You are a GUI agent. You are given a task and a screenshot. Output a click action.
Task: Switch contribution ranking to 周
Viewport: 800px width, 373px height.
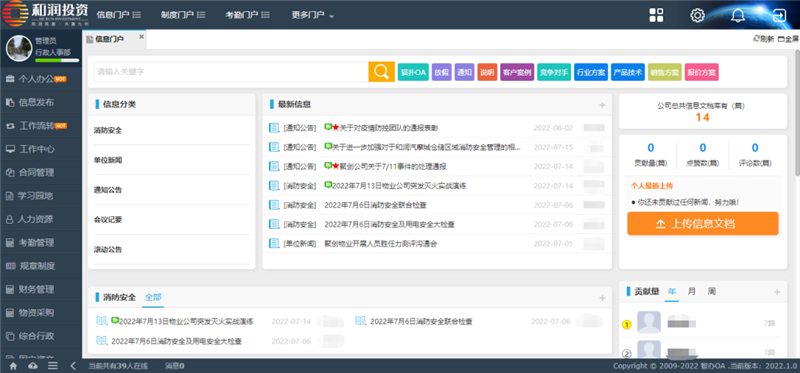pyautogui.click(x=711, y=291)
